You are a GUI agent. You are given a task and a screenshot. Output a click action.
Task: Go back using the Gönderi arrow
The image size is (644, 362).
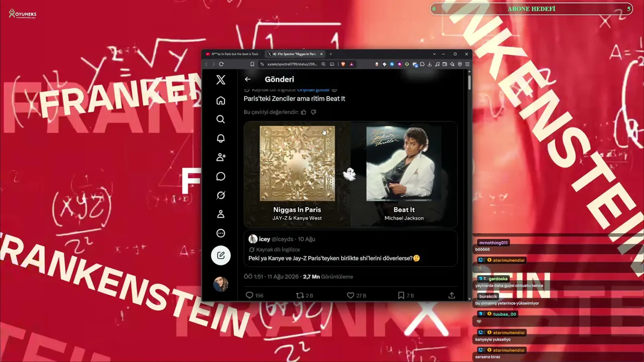pos(248,79)
